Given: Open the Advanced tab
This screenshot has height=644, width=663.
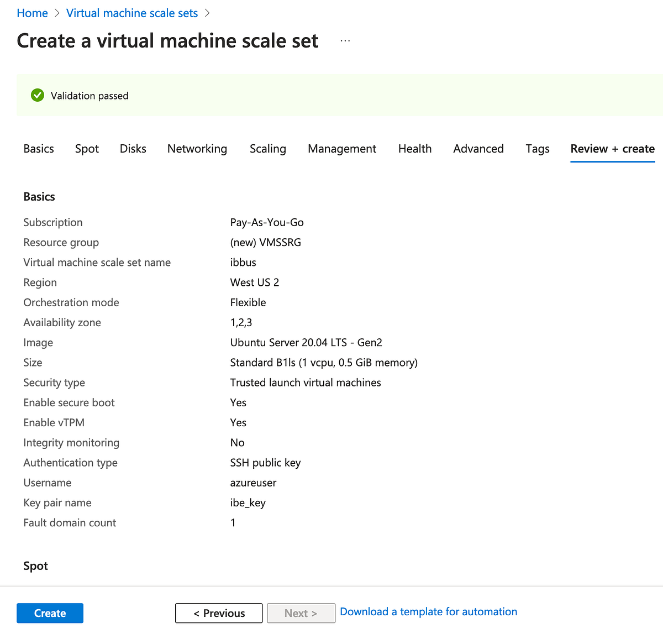Looking at the screenshot, I should point(478,149).
